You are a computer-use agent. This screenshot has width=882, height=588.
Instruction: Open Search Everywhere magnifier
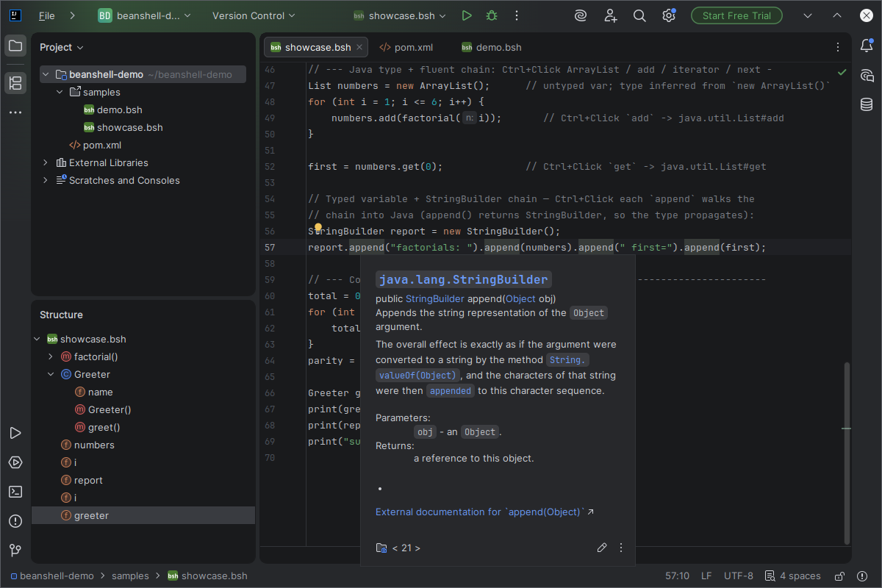(639, 15)
